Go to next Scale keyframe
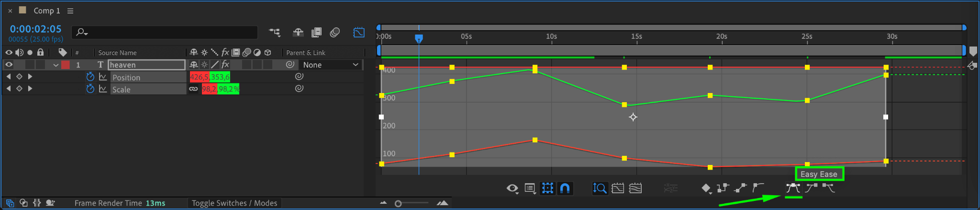This screenshot has width=980, height=210. (30, 88)
